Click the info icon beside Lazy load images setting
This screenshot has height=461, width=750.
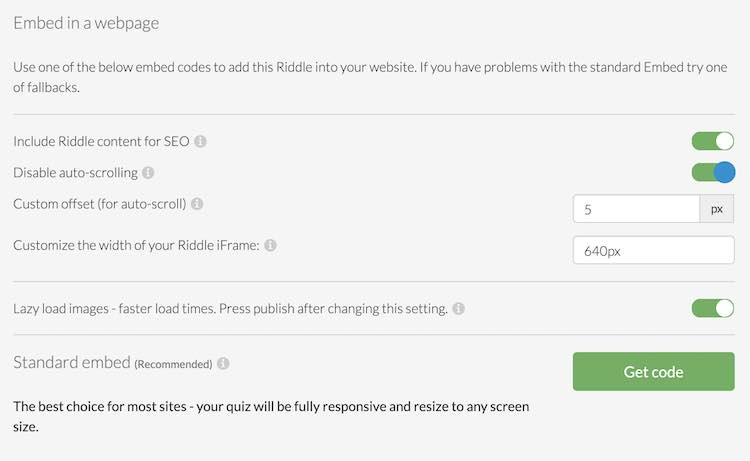459,308
